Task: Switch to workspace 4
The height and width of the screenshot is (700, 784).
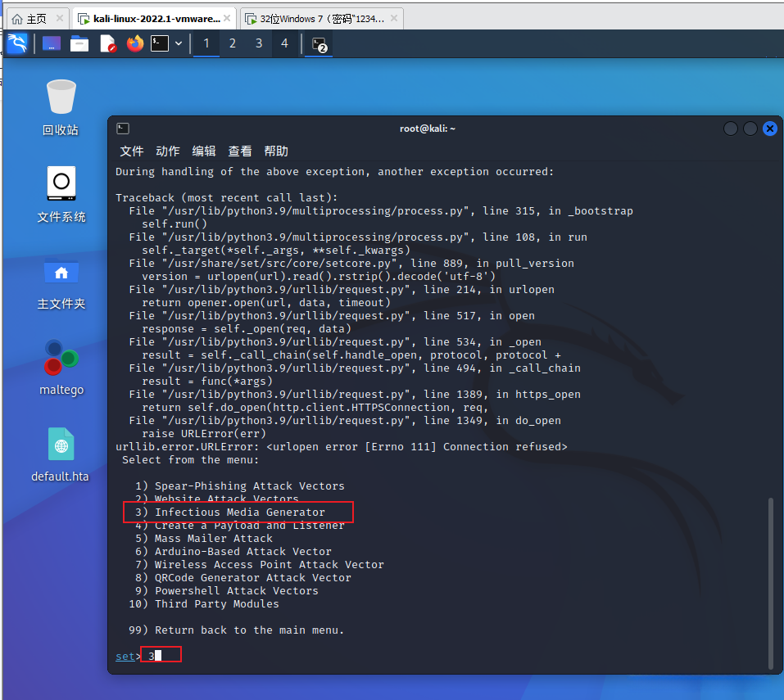Action: 284,44
